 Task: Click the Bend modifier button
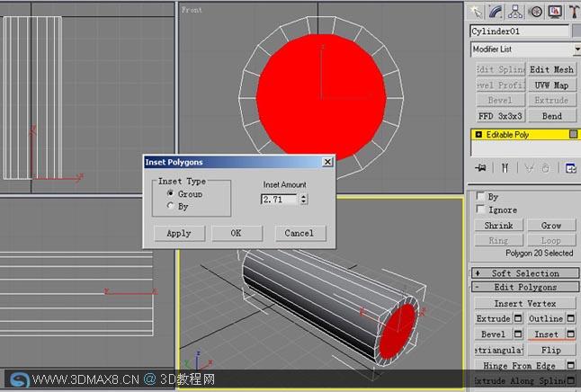pos(551,116)
